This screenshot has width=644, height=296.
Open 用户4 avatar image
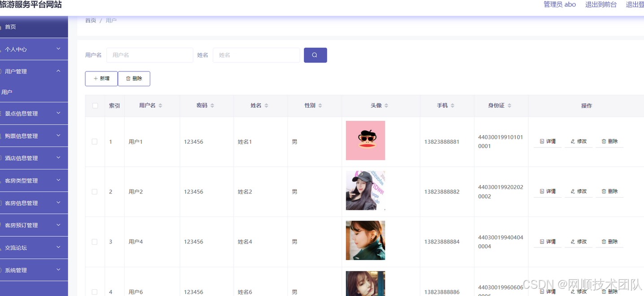366,240
